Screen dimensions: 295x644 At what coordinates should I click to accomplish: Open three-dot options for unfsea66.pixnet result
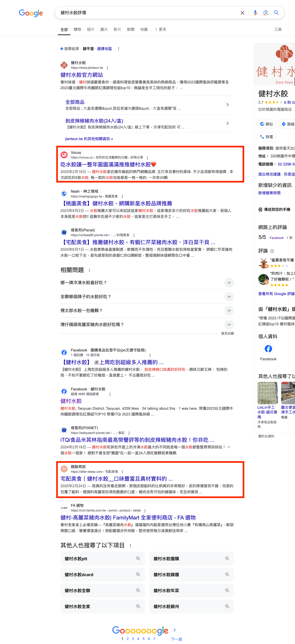tap(134, 235)
